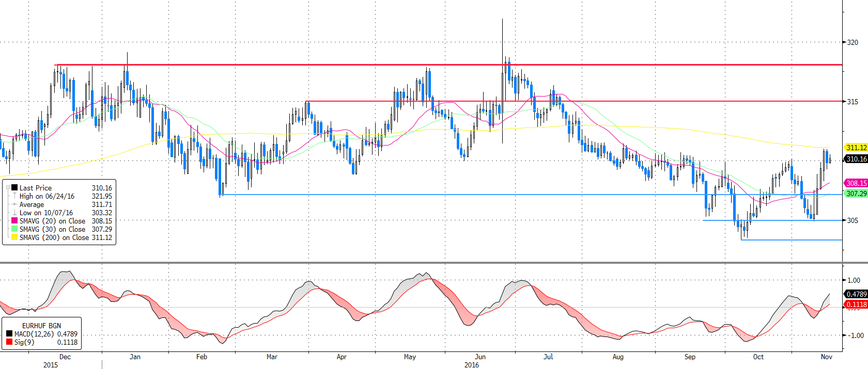Image resolution: width=868 pixels, height=369 pixels.
Task: Click the Feb label on time axis
Action: click(202, 357)
